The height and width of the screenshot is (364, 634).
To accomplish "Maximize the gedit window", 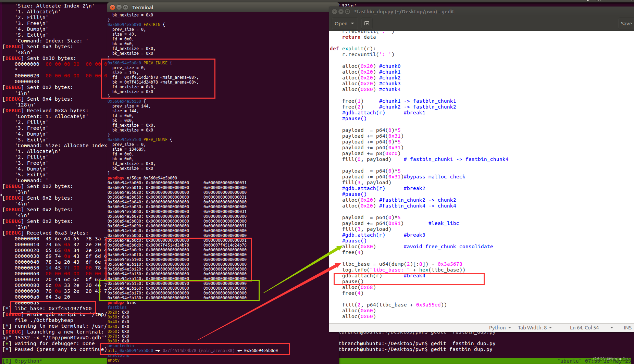I will coord(347,12).
